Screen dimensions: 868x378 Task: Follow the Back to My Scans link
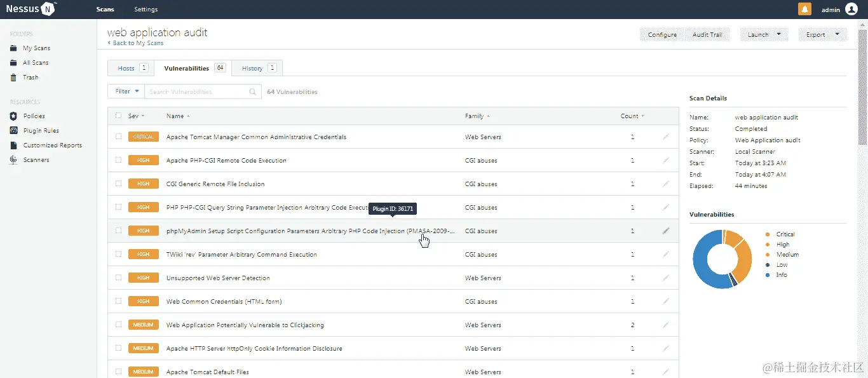click(135, 43)
